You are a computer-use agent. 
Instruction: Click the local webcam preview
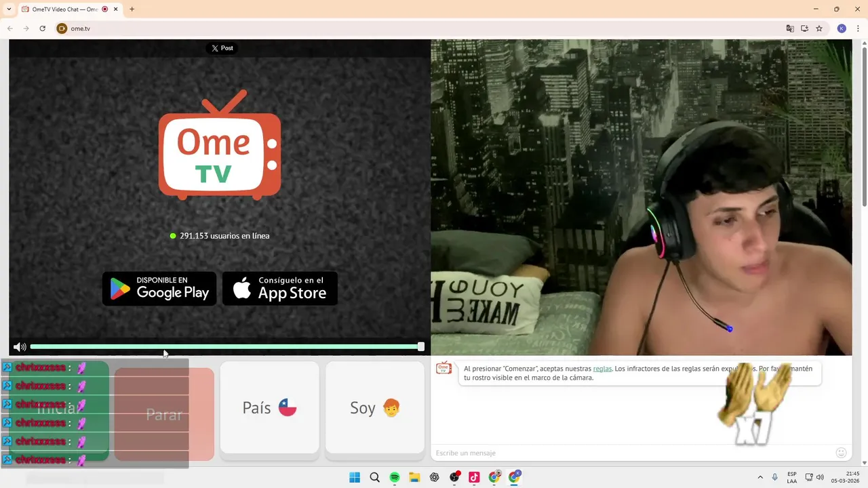click(x=641, y=197)
